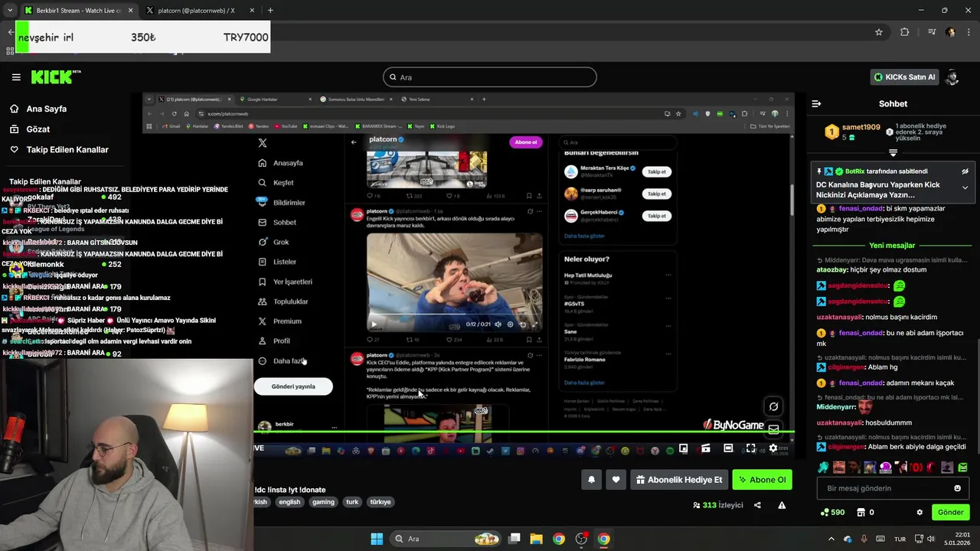Open chat settings gear icon
Screen dimensions: 980x551
pyautogui.click(x=920, y=513)
